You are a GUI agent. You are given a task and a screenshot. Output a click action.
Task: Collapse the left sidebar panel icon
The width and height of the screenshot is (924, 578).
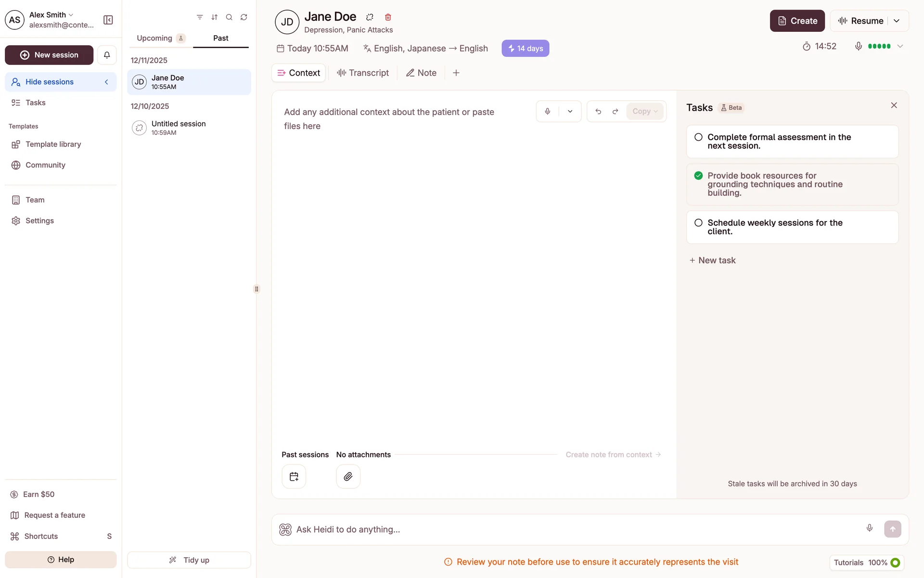tap(108, 20)
